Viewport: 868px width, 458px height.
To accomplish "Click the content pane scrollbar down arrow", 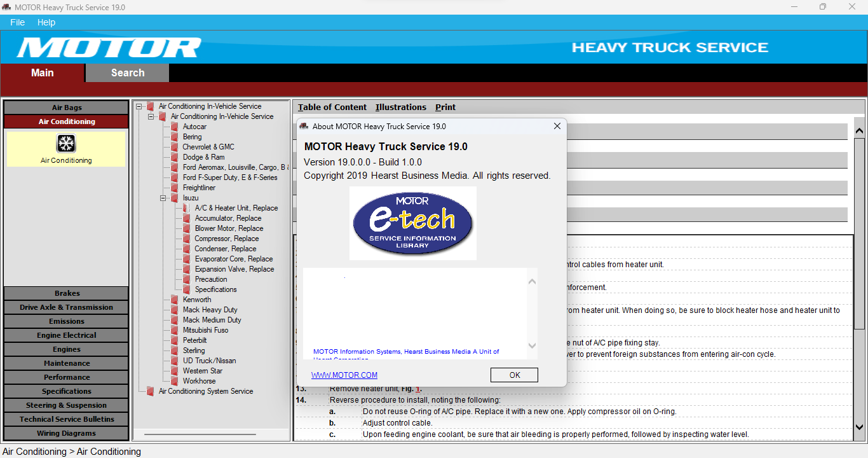I will [859, 427].
